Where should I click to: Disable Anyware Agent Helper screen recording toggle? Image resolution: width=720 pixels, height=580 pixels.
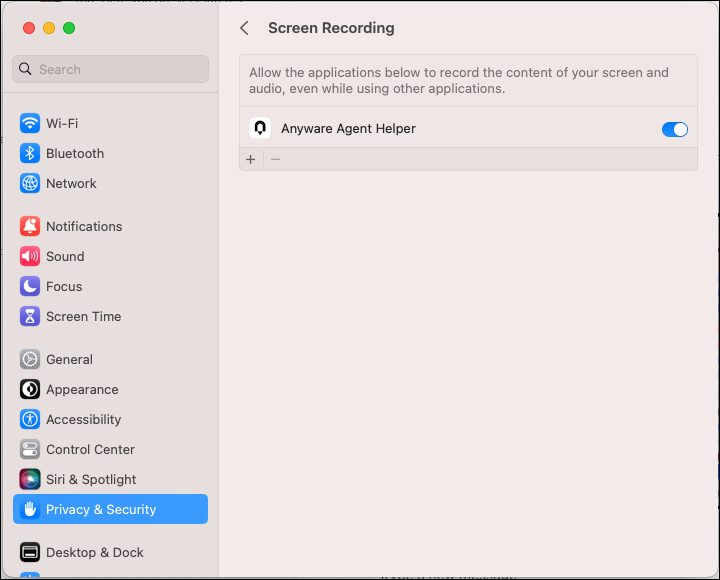click(675, 130)
